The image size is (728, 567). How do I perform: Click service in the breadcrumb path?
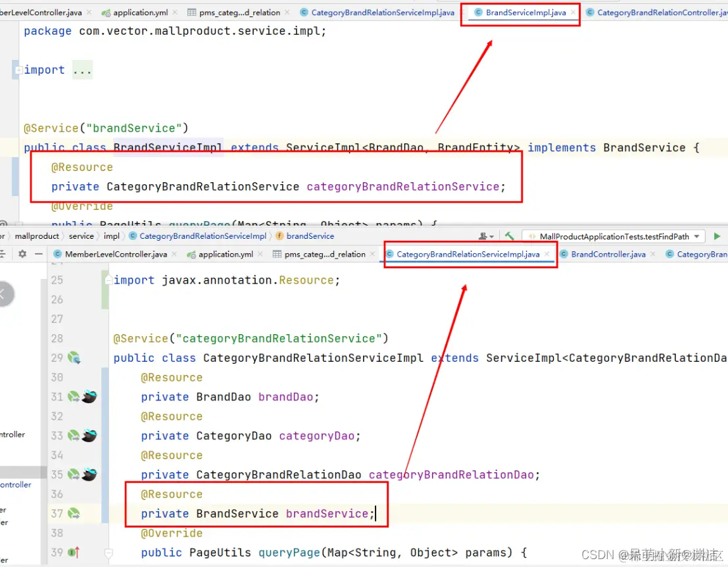pos(82,236)
